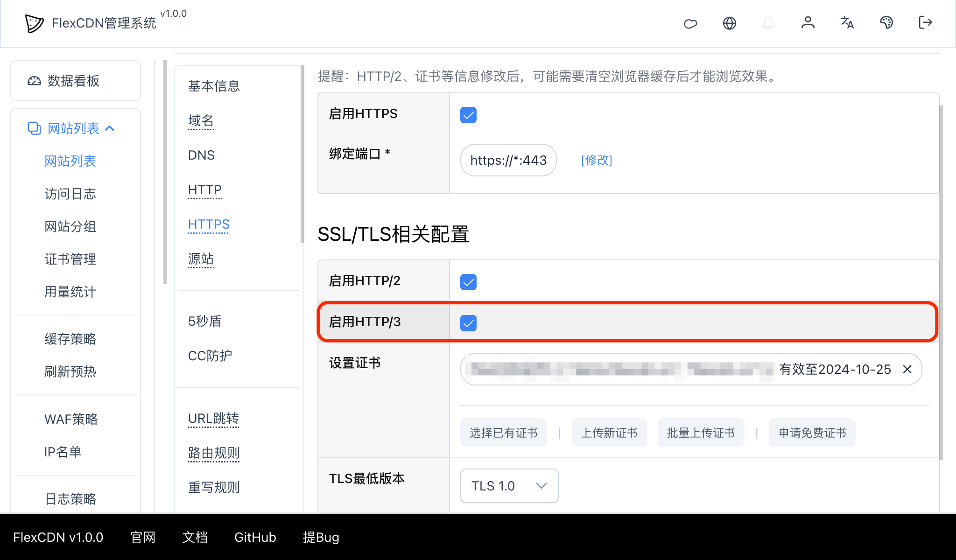This screenshot has height=560, width=956.
Task: Uncheck the 启用HTTP/3 option
Action: (468, 322)
